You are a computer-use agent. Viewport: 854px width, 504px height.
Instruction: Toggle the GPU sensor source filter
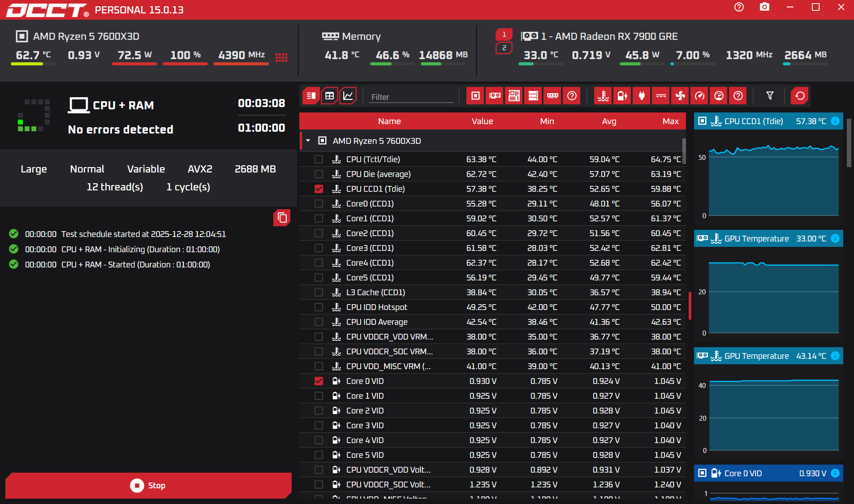click(x=495, y=96)
